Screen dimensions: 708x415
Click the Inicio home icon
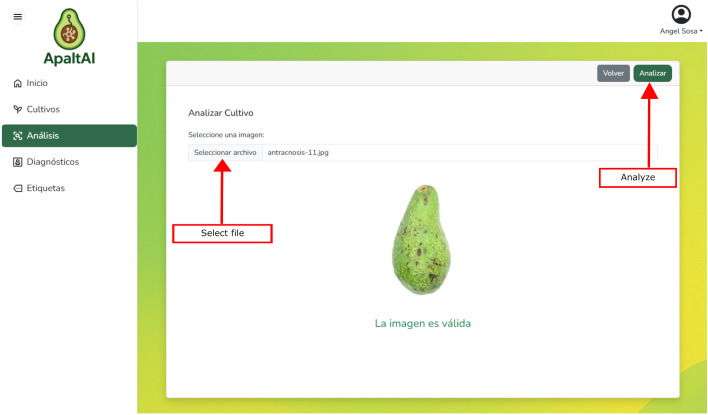(18, 83)
